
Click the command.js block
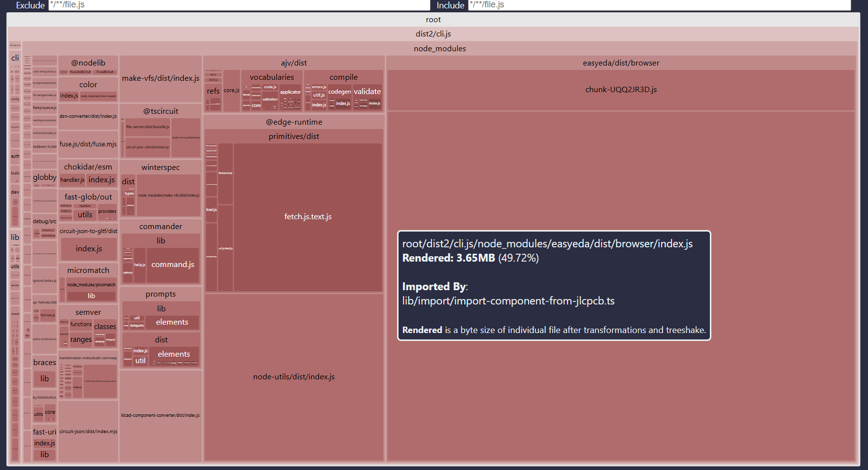click(x=173, y=265)
